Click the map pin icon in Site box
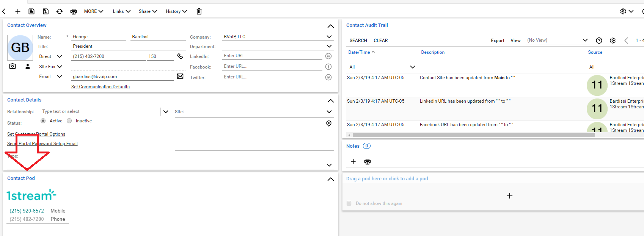 (329, 123)
